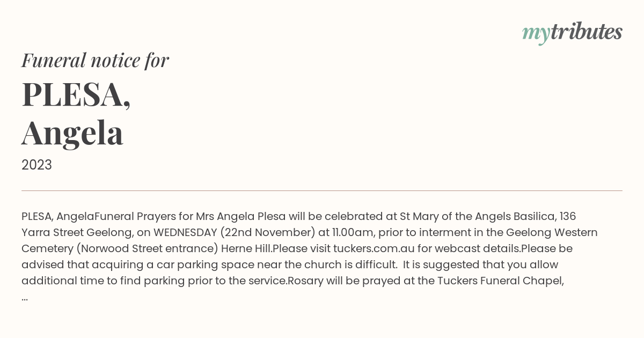The image size is (644, 338).
Task: Select the 'Funeral notice for' heading
Action: point(95,60)
